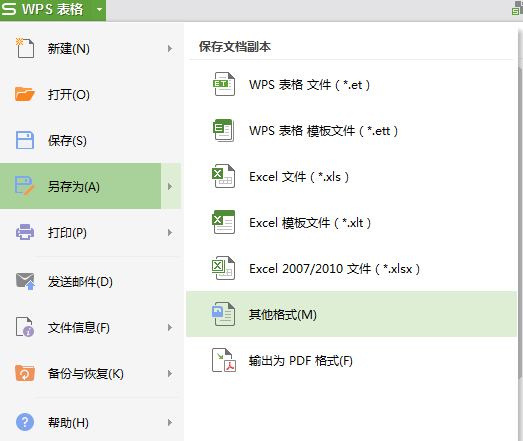Save as WPS 表格 模板文件 (*.ett)

(351, 130)
